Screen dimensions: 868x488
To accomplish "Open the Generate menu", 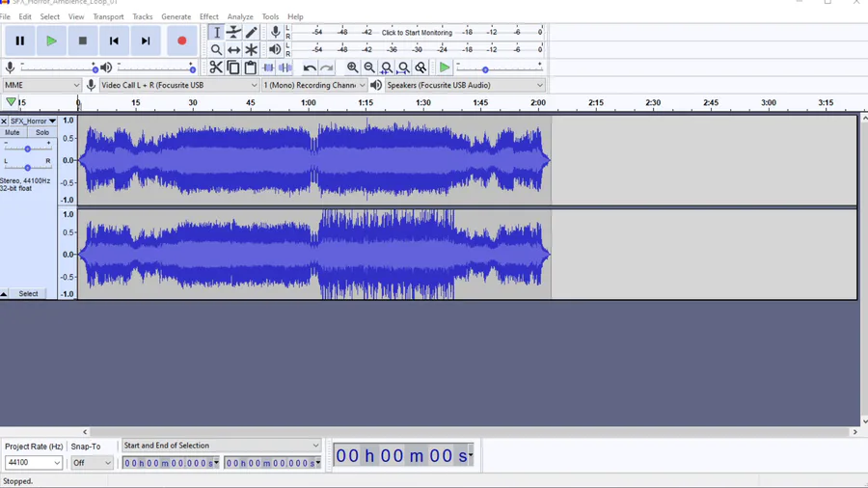I will coord(176,16).
